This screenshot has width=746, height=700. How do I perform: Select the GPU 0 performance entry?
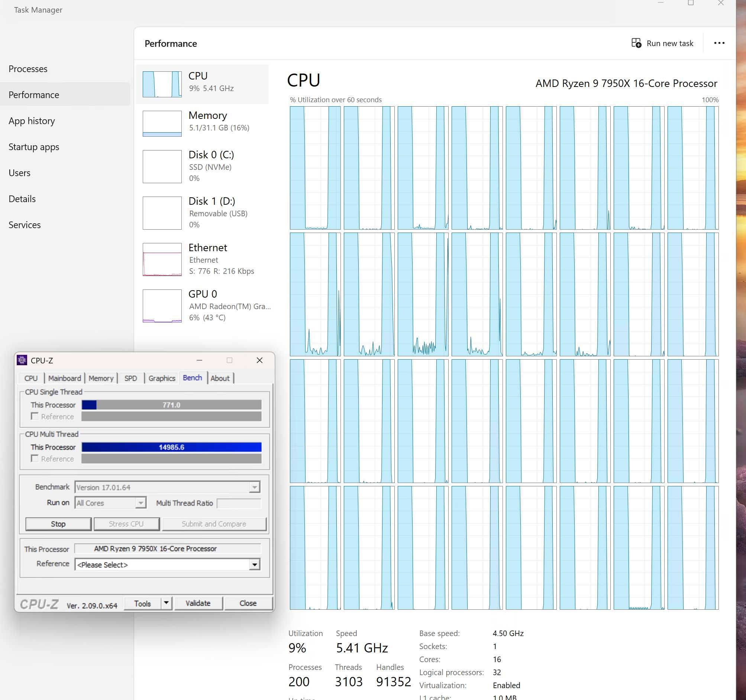(203, 305)
